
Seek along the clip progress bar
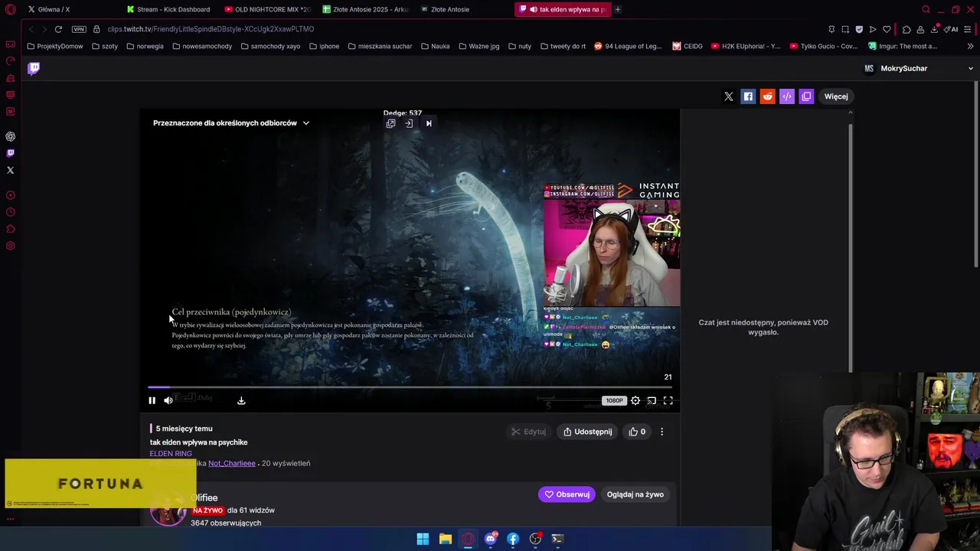410,387
